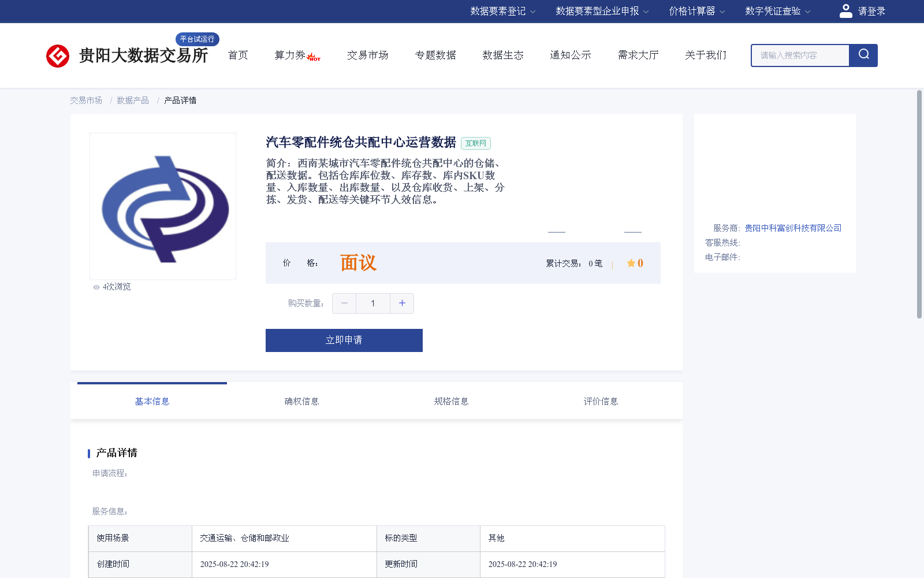Expand the 数据要素登记 dropdown

502,11
